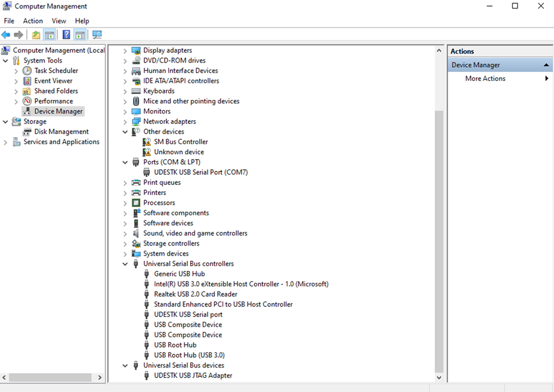
Task: Select Realtek USB 2.0 Card Reader
Action: pos(196,294)
